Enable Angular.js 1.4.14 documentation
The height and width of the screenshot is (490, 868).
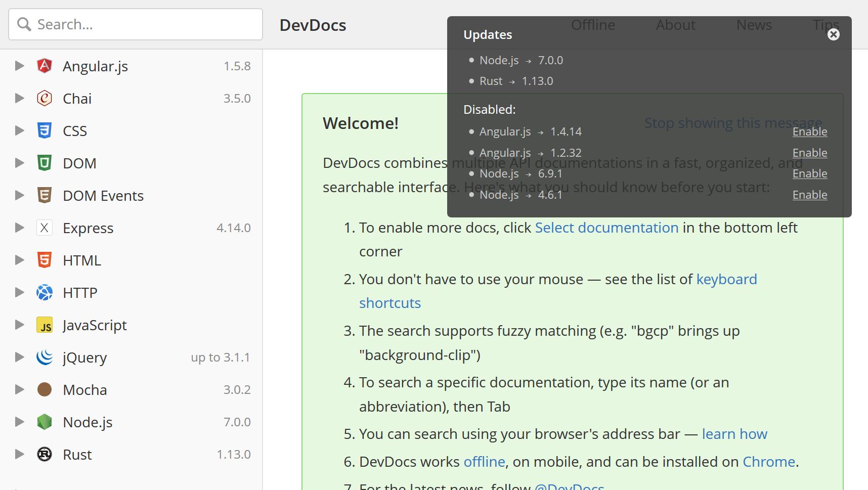coord(810,131)
